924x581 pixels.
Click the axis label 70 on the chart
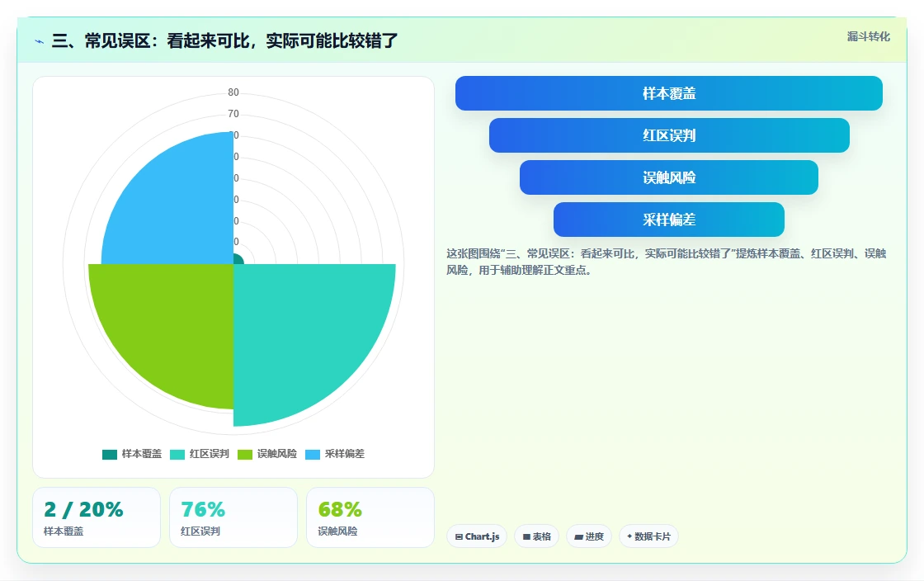click(x=233, y=114)
